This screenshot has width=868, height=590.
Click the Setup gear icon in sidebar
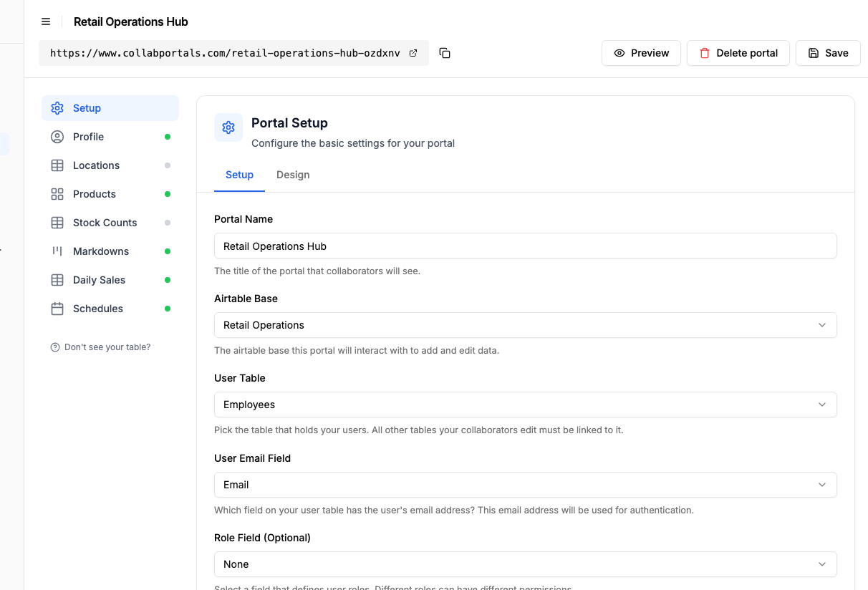[57, 108]
